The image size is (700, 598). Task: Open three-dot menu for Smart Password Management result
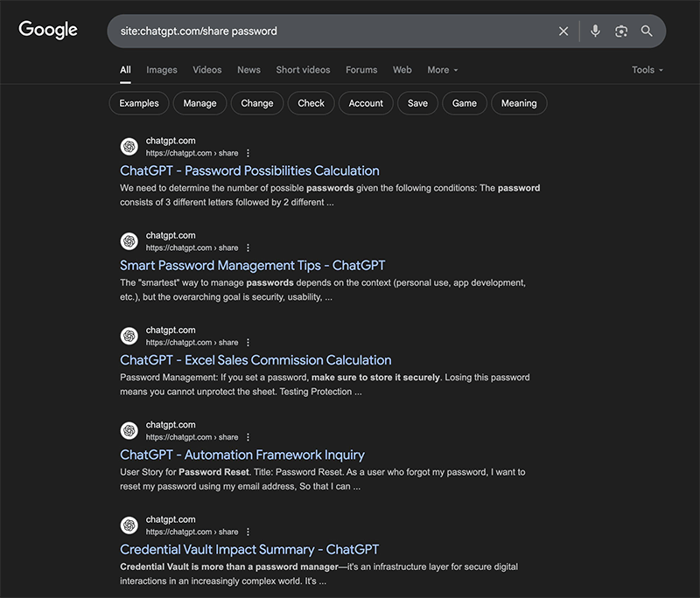[248, 247]
